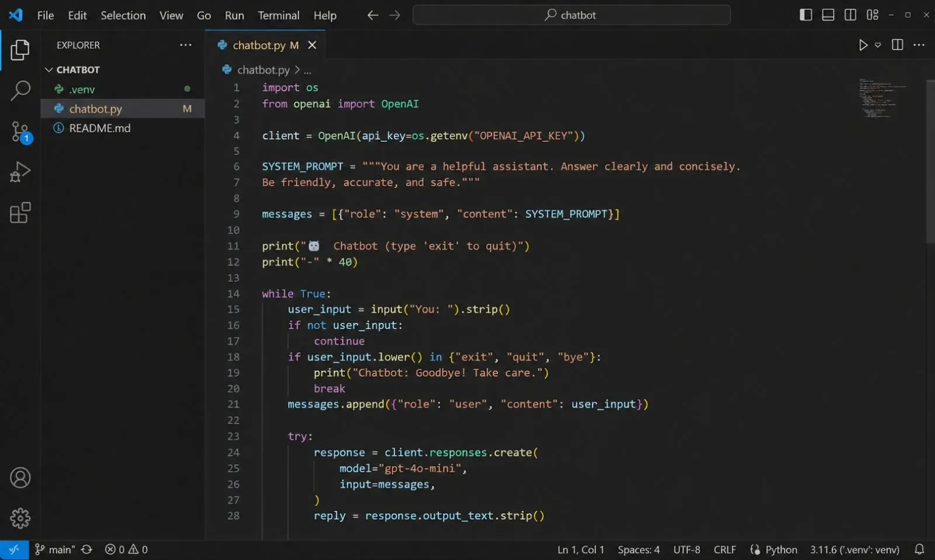Click Ln 1, Col 1 status item
The height and width of the screenshot is (560, 935).
click(x=581, y=549)
